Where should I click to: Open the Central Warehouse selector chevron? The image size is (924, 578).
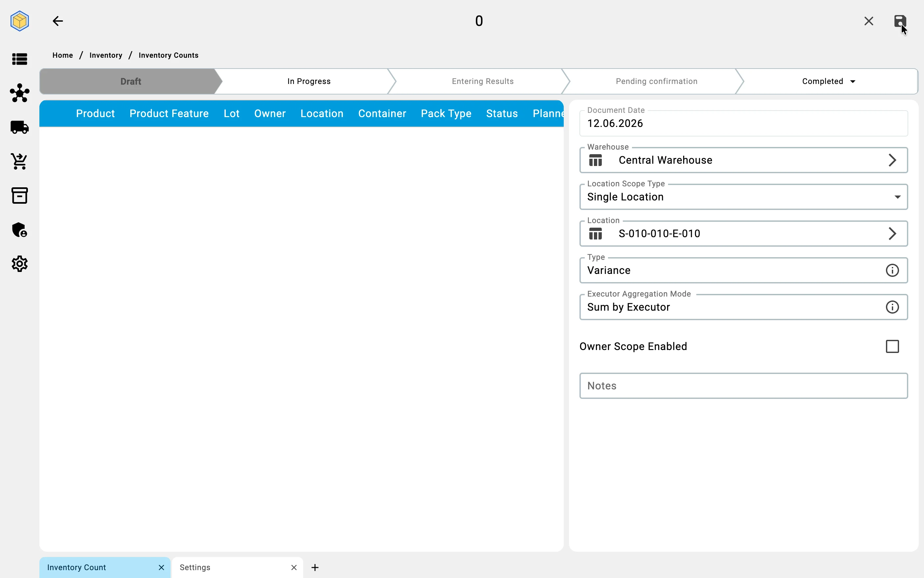tap(892, 160)
